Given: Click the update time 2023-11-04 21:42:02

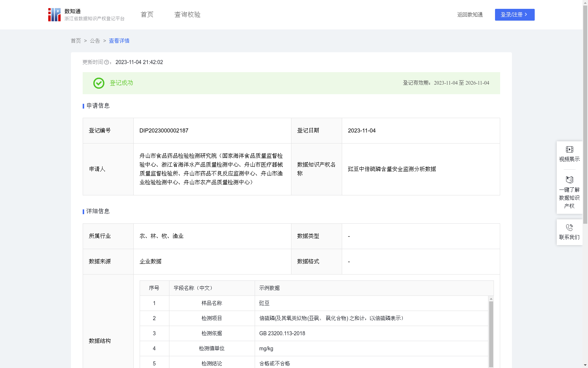Looking at the screenshot, I should [139, 63].
